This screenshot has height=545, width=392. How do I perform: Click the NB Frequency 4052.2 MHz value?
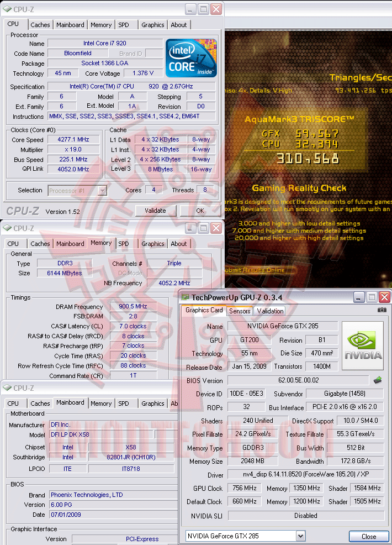coord(174,283)
